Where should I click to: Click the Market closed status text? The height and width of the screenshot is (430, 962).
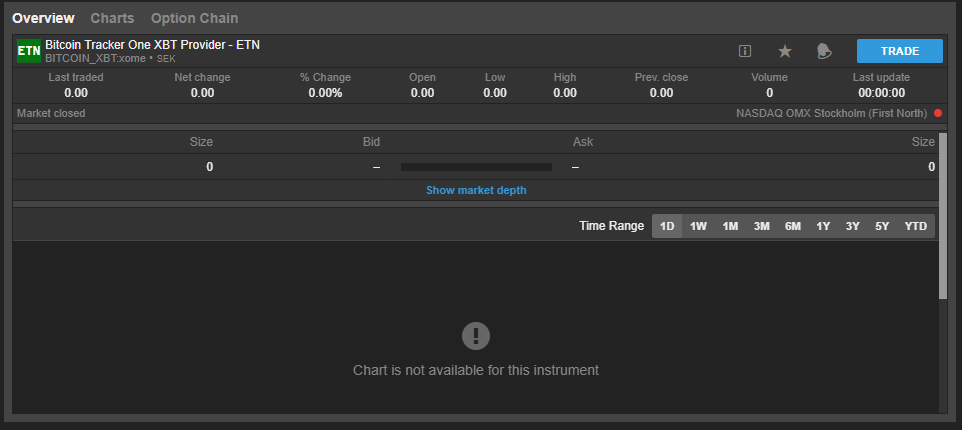click(x=51, y=113)
